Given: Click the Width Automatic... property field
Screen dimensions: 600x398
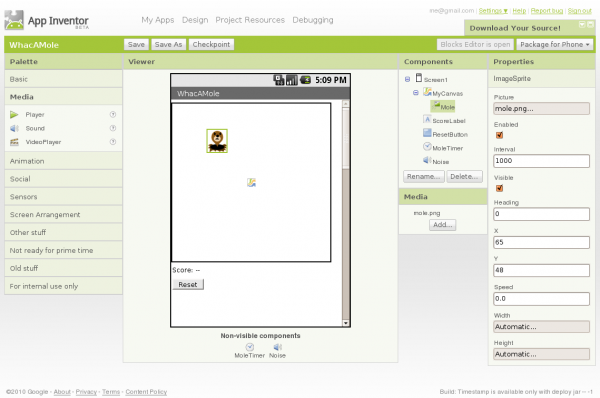Looking at the screenshot, I should [x=541, y=327].
